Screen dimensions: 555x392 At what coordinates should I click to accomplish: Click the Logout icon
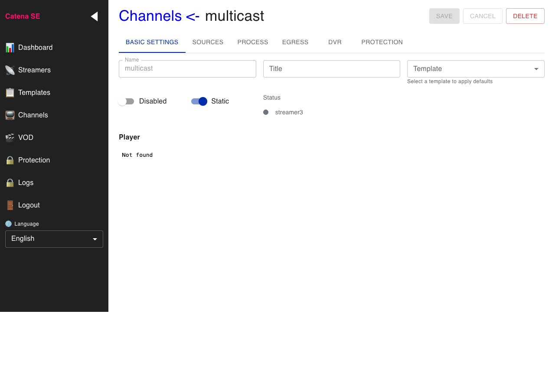tap(10, 205)
